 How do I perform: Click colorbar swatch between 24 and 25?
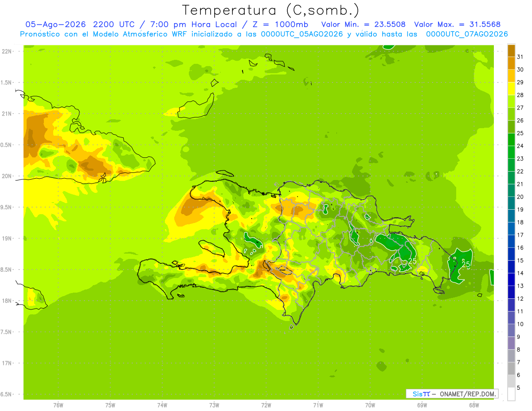coord(511,140)
